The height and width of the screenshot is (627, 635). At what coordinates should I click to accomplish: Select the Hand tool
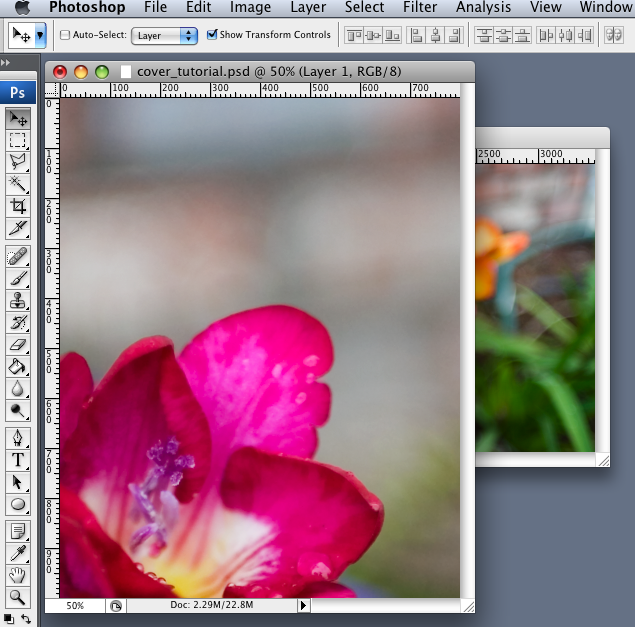tap(18, 576)
